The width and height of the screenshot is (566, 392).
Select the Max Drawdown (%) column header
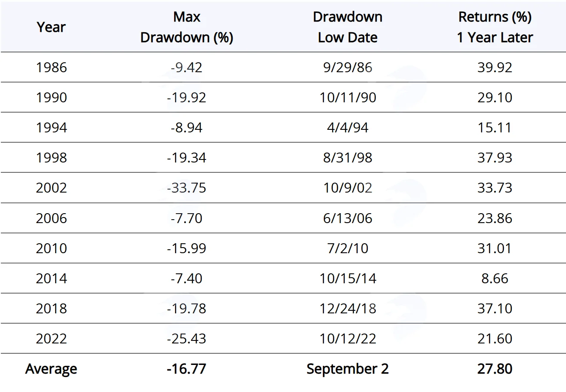click(x=187, y=27)
